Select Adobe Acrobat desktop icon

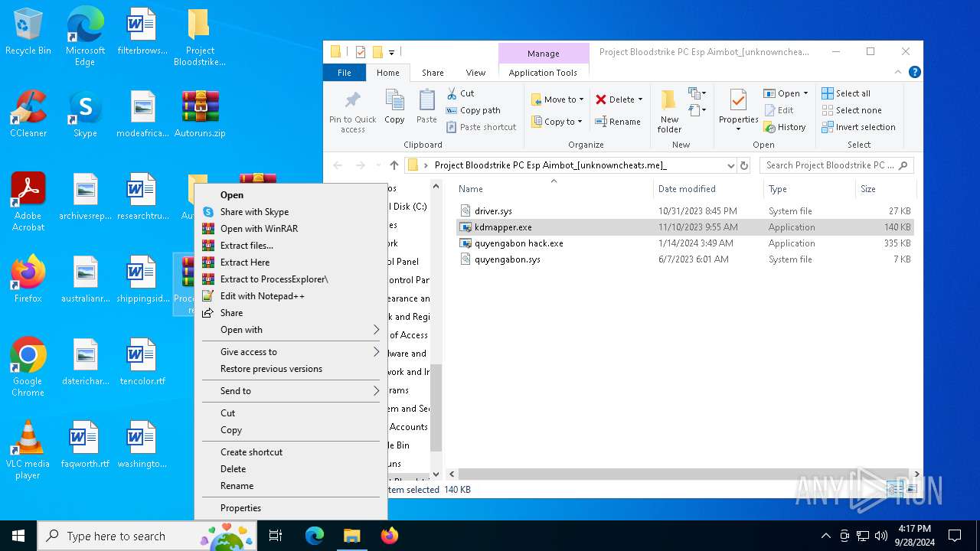coord(28,201)
